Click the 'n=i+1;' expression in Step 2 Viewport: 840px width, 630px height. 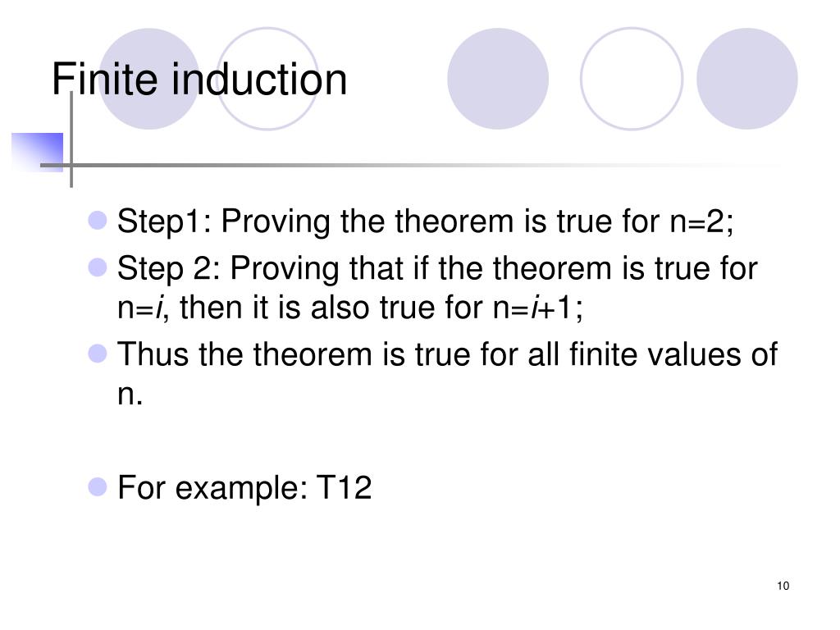click(538, 308)
